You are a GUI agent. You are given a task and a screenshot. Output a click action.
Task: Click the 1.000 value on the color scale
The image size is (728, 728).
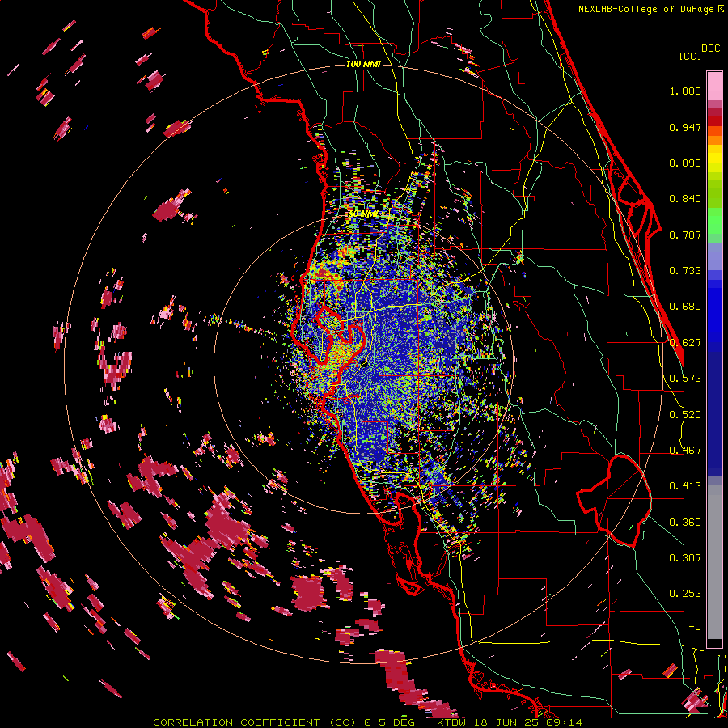[685, 91]
